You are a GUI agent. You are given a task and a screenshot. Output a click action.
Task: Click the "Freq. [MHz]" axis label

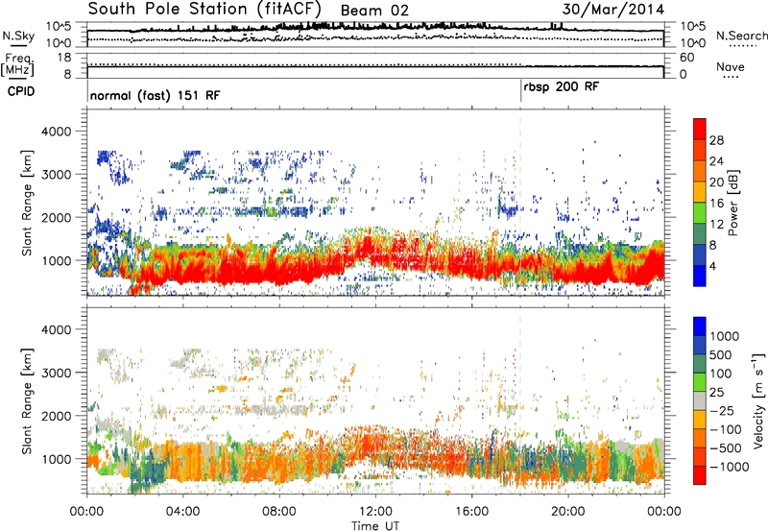[18, 64]
